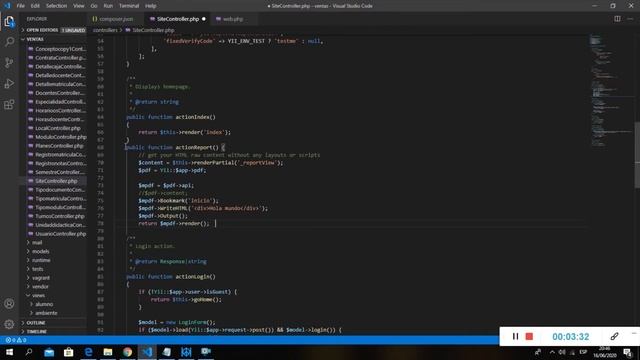
Task: Open File Explorer from the taskbar
Action: click(x=108, y=352)
